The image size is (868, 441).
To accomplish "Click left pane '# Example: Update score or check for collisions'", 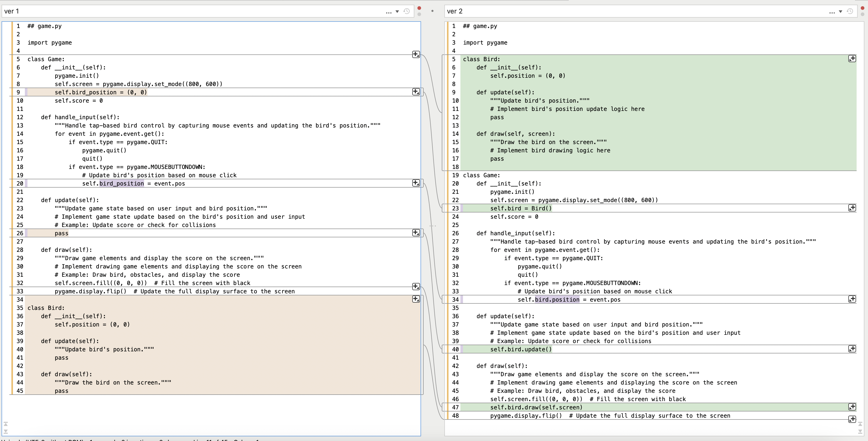I will 135,225.
